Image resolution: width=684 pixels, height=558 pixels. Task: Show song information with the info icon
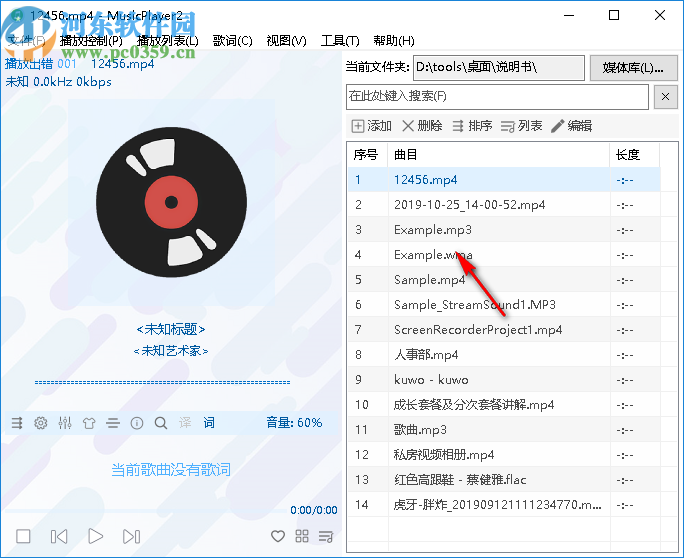(137, 423)
